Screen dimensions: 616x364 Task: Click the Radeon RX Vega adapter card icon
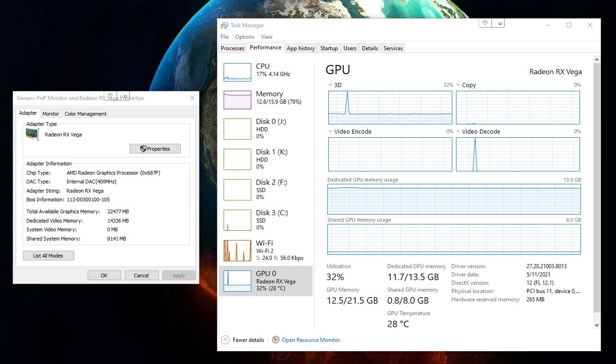(x=32, y=135)
